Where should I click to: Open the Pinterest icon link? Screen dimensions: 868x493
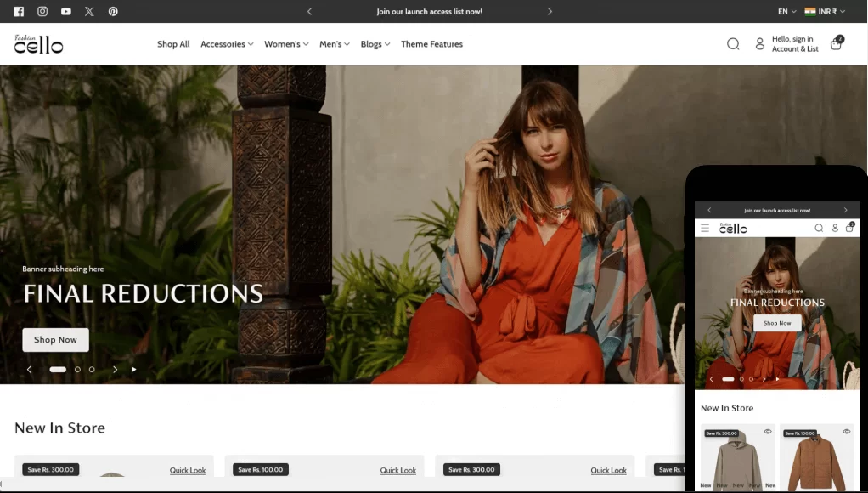(x=113, y=12)
